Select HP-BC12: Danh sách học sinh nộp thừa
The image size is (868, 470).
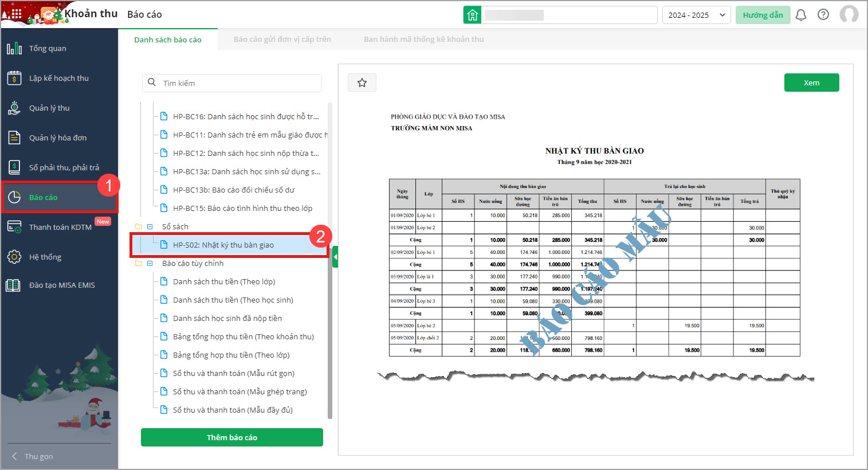[246, 153]
